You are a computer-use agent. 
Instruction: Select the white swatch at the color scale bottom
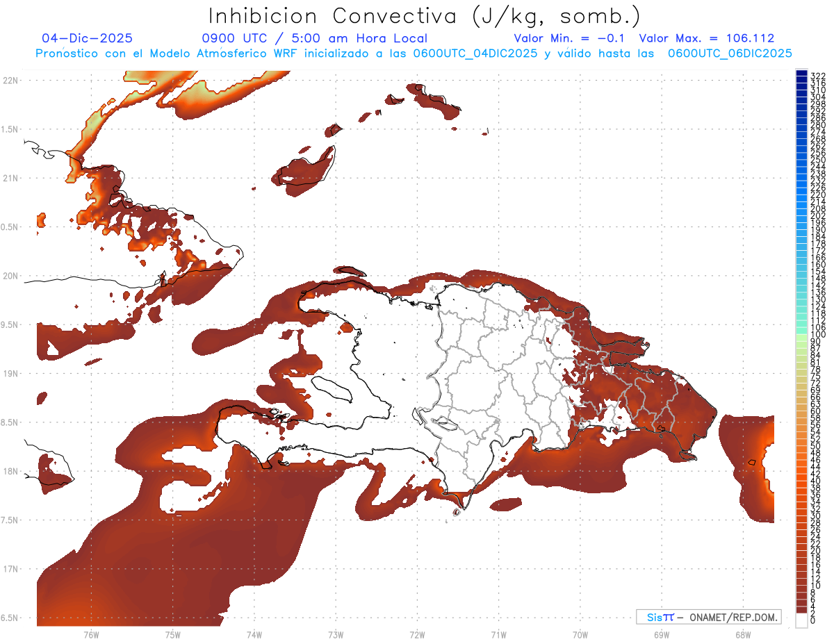tap(801, 619)
